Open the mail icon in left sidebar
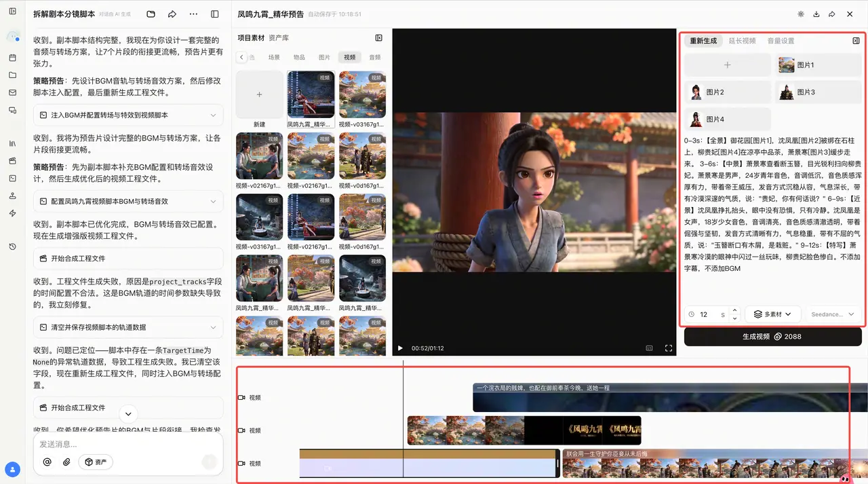The height and width of the screenshot is (484, 868). pos(12,92)
